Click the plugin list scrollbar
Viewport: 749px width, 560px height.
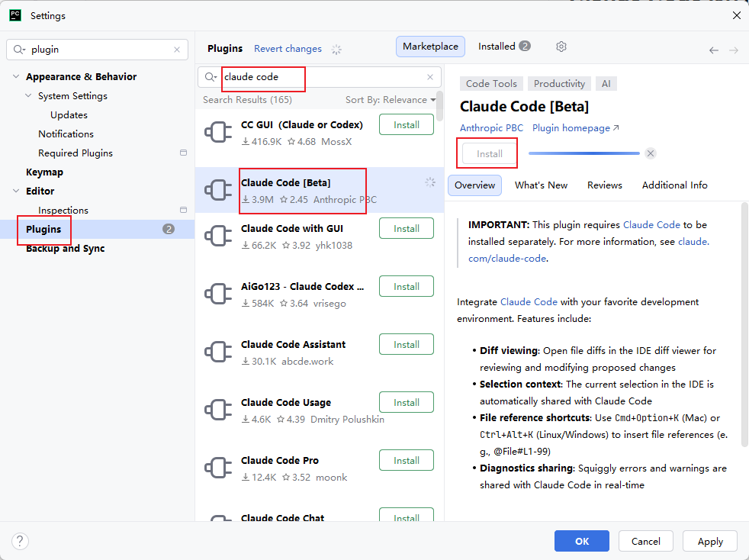click(440, 106)
